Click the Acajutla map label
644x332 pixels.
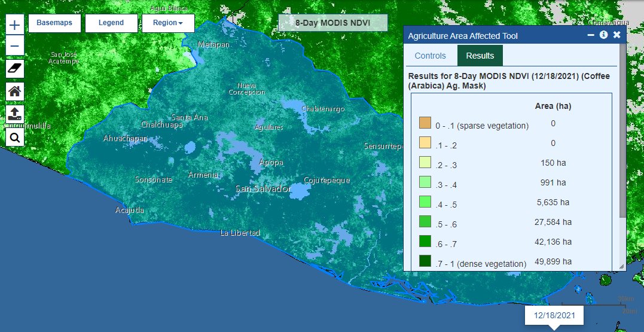130,210
